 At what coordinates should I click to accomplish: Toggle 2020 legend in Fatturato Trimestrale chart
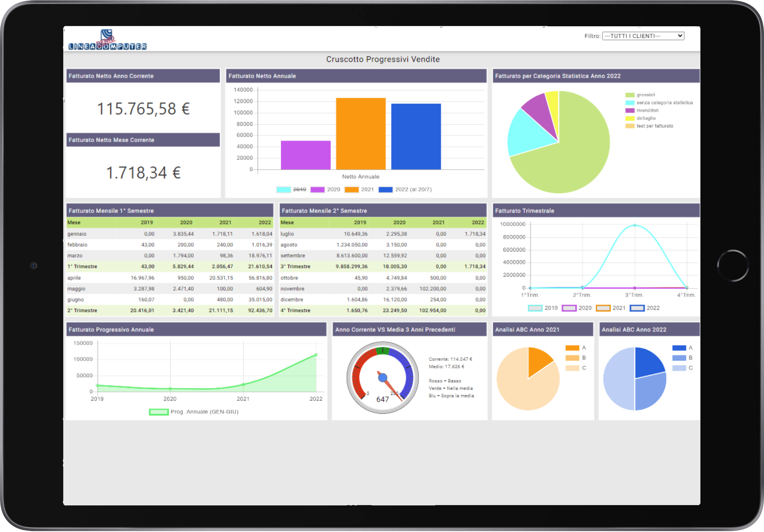coord(577,308)
